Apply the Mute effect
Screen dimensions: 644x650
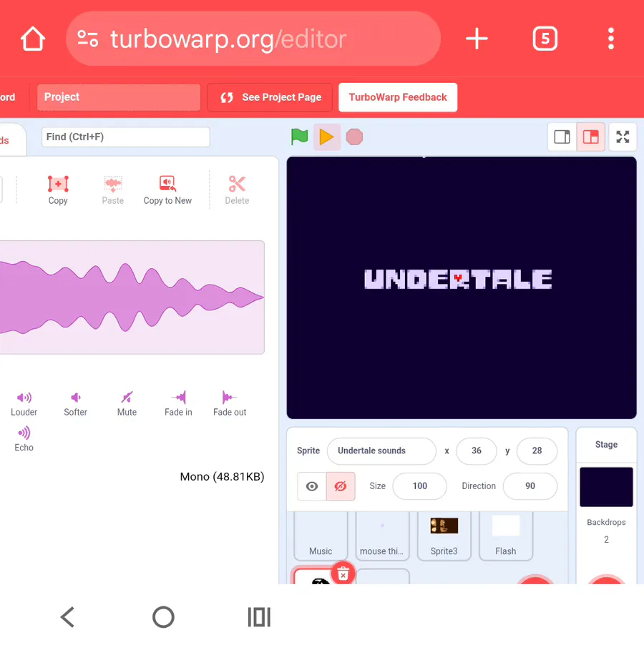click(127, 404)
